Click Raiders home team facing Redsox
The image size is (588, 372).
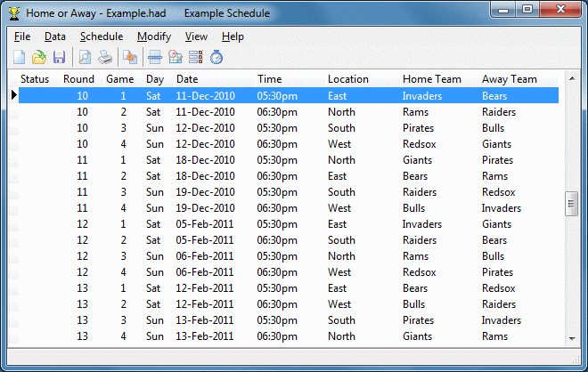pos(420,192)
